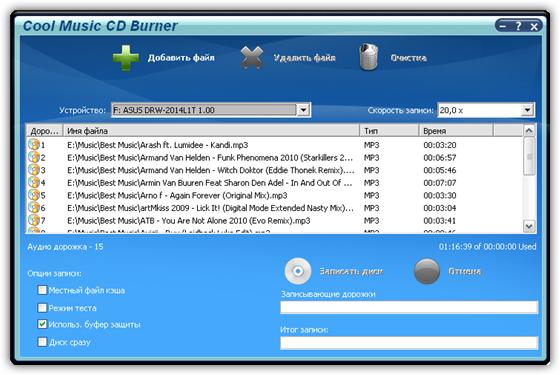
Task: Click the trash can Clear icon
Action: pyautogui.click(x=369, y=57)
